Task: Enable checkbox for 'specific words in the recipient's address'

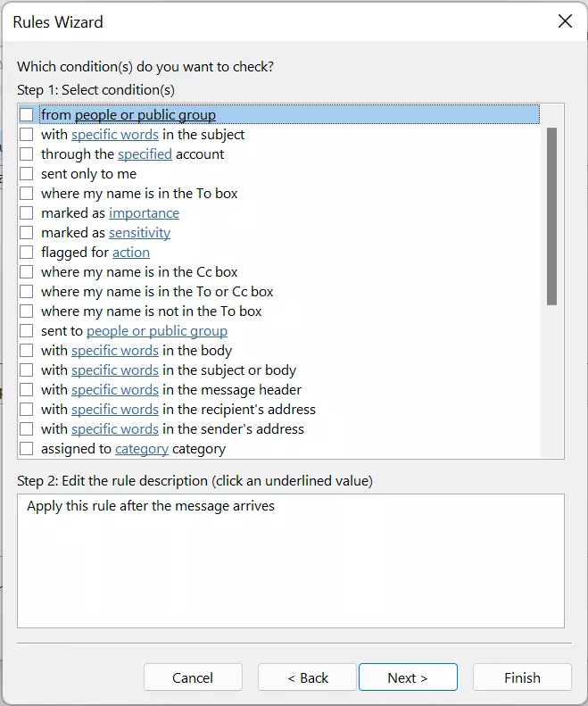Action: coord(27,410)
